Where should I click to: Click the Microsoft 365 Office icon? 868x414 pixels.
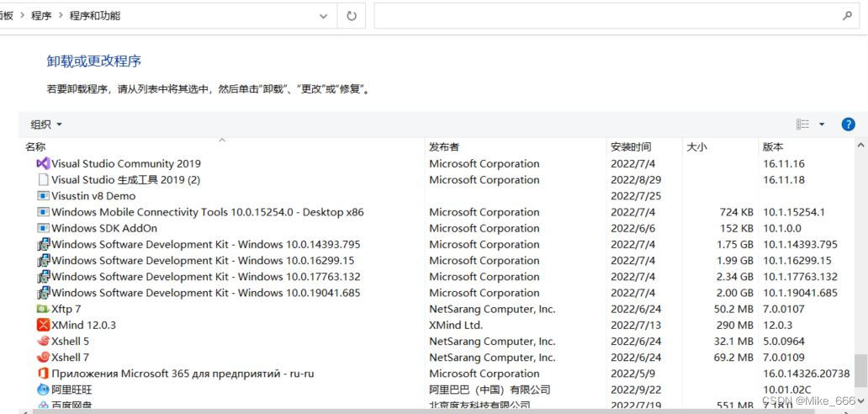tap(44, 373)
